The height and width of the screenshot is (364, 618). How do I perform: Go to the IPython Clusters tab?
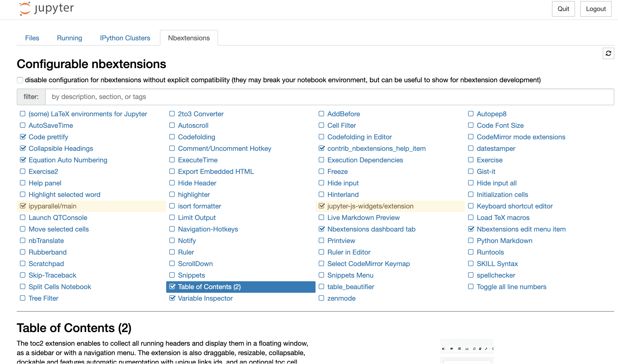[125, 38]
